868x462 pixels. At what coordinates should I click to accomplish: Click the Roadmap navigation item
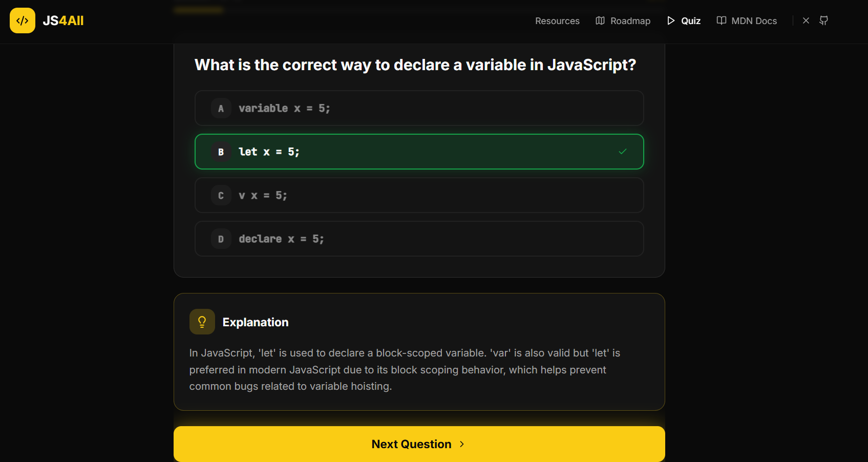(x=630, y=20)
